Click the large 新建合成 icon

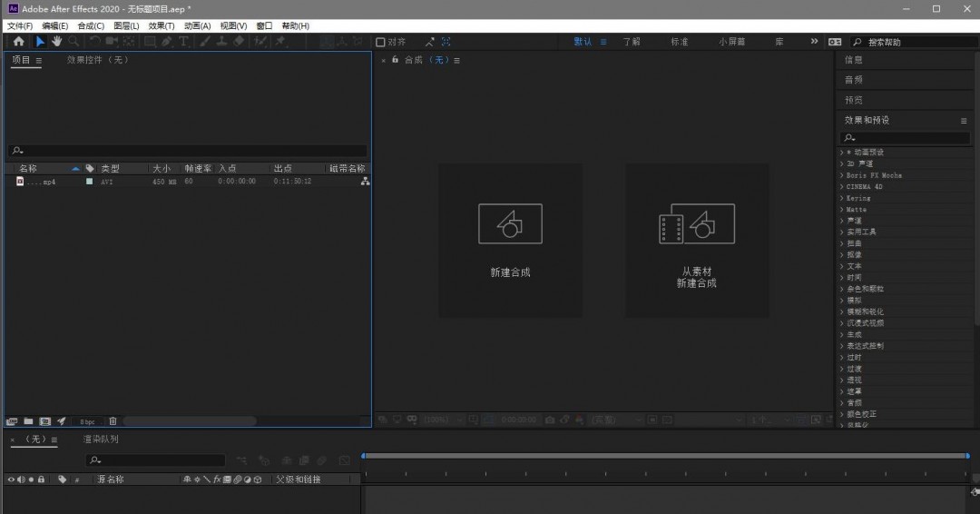click(510, 223)
